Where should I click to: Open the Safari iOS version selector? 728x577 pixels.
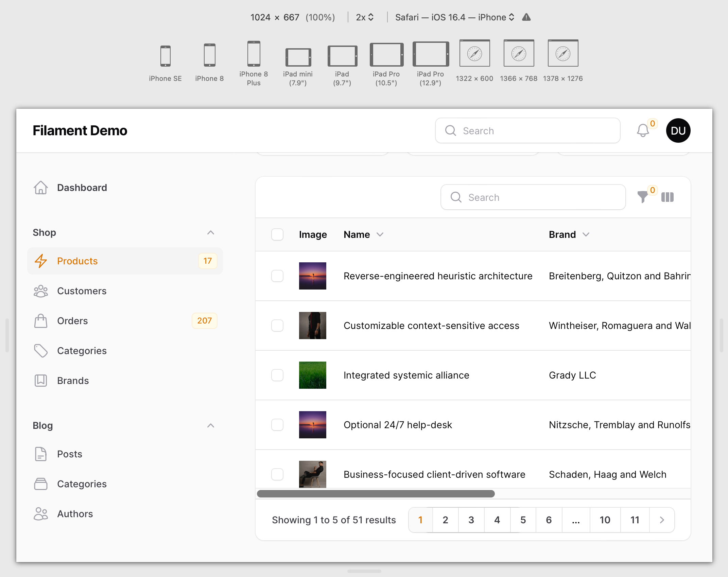(x=453, y=17)
